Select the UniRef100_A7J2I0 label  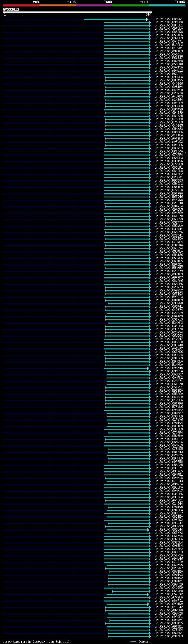coord(169,562)
